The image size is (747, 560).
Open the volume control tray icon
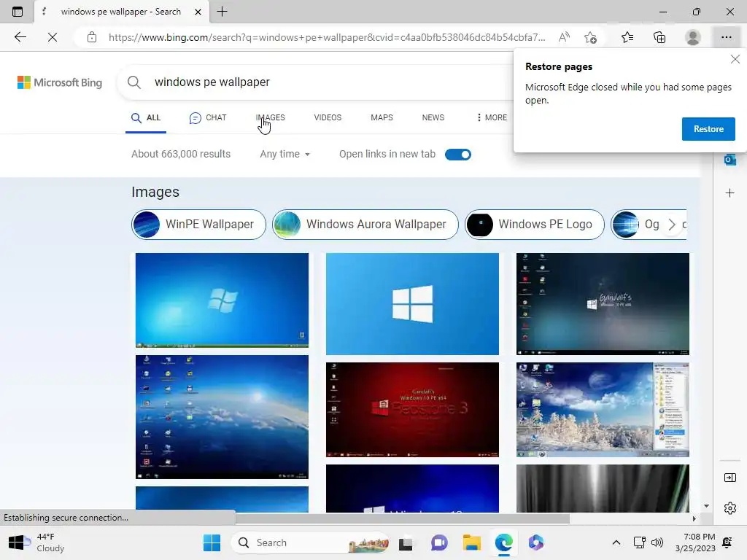[x=657, y=542]
